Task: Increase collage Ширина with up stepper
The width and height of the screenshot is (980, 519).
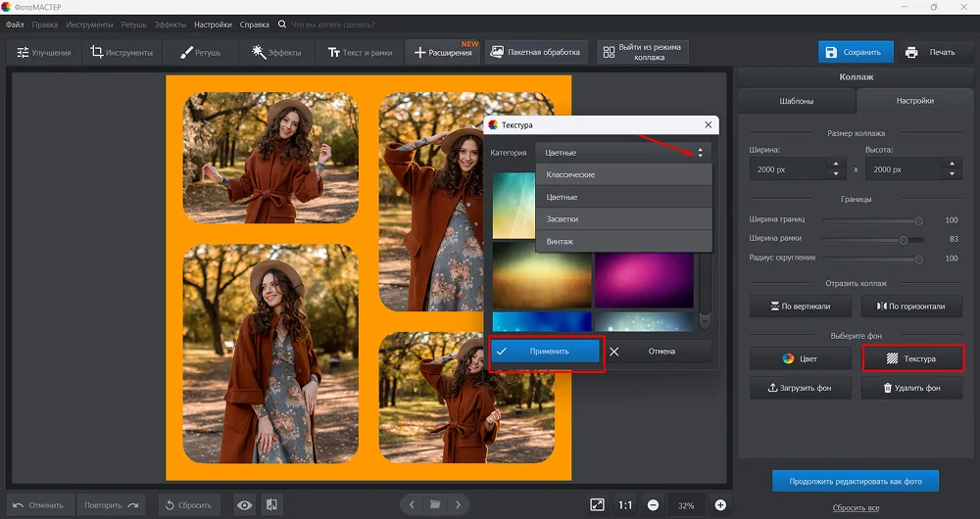Action: [836, 165]
